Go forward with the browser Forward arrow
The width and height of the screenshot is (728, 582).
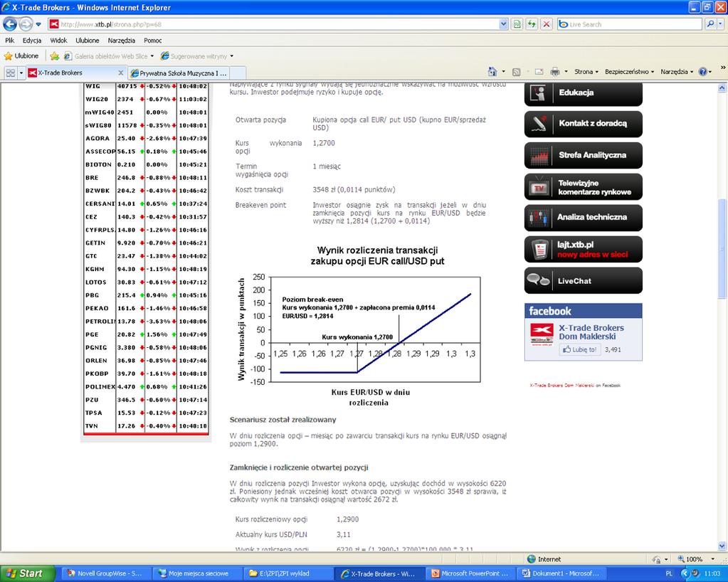pyautogui.click(x=26, y=23)
